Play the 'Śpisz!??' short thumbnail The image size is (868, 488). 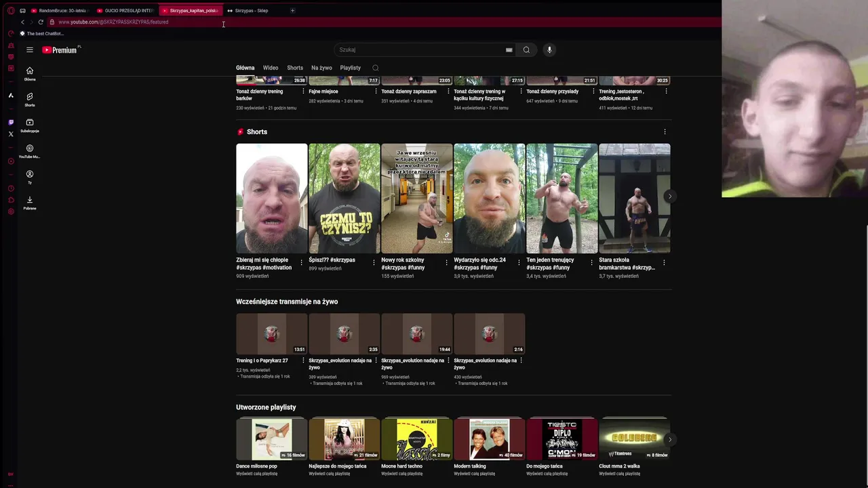tap(344, 199)
